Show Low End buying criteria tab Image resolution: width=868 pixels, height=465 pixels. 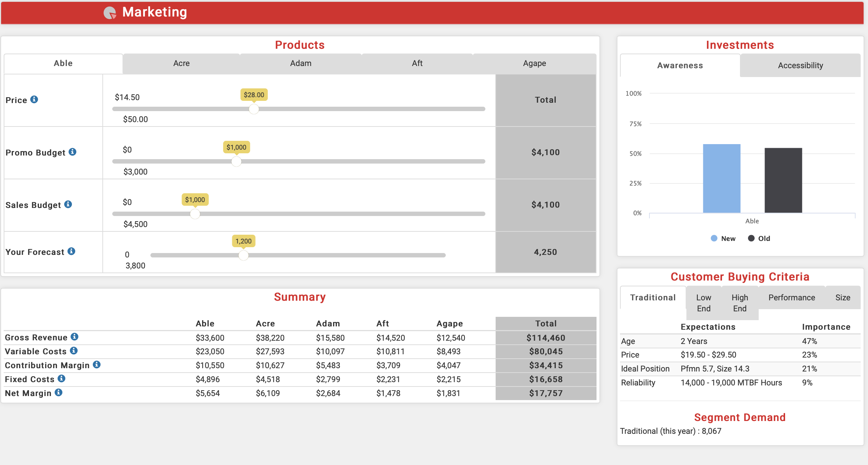tap(703, 303)
